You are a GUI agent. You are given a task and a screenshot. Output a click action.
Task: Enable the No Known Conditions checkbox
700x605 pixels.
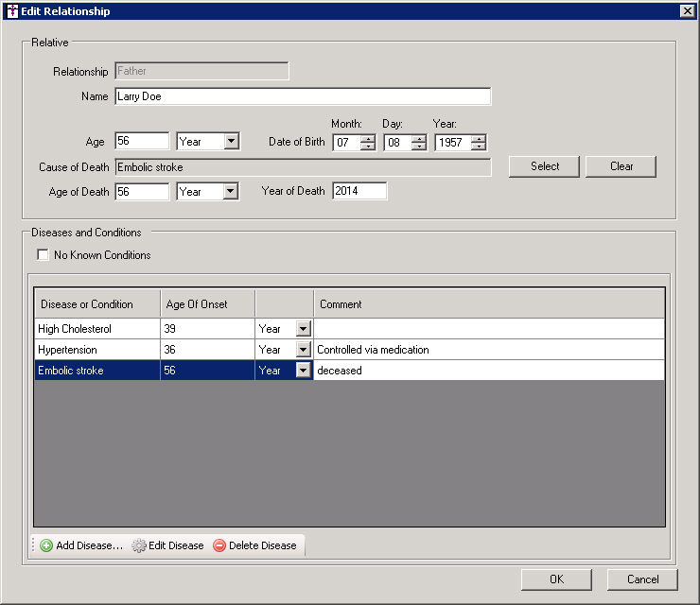(x=43, y=255)
